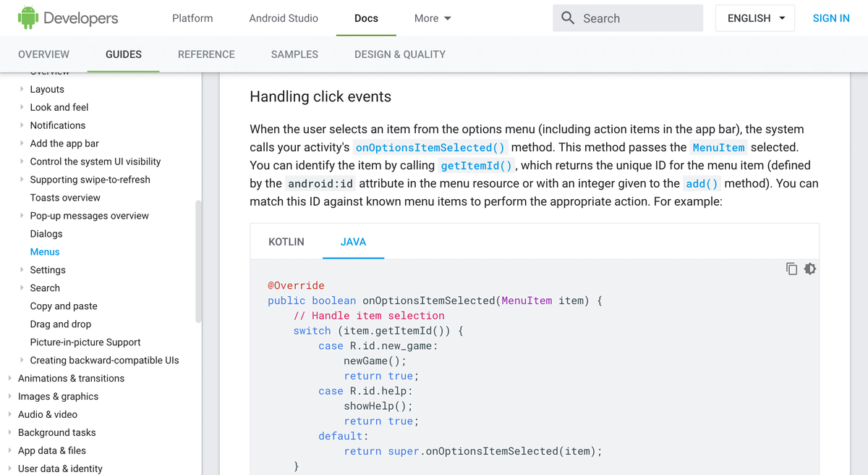The width and height of the screenshot is (868, 475).
Task: Switch to the GUIDES tab
Action: tap(124, 54)
